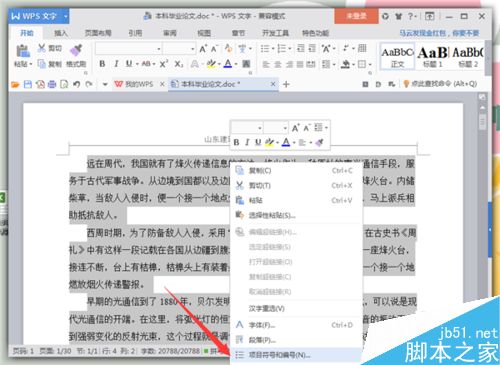Open the ribbon font color dropdown arrow
Screen dimensions: 500x365
coord(236,64)
